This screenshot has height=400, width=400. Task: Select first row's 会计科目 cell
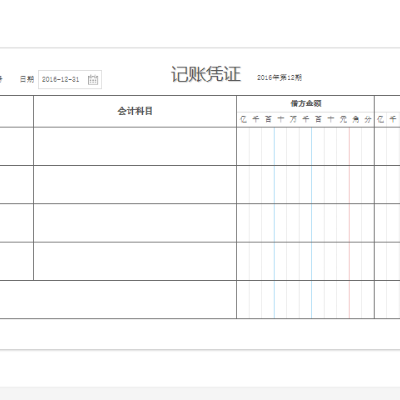[x=135, y=146]
